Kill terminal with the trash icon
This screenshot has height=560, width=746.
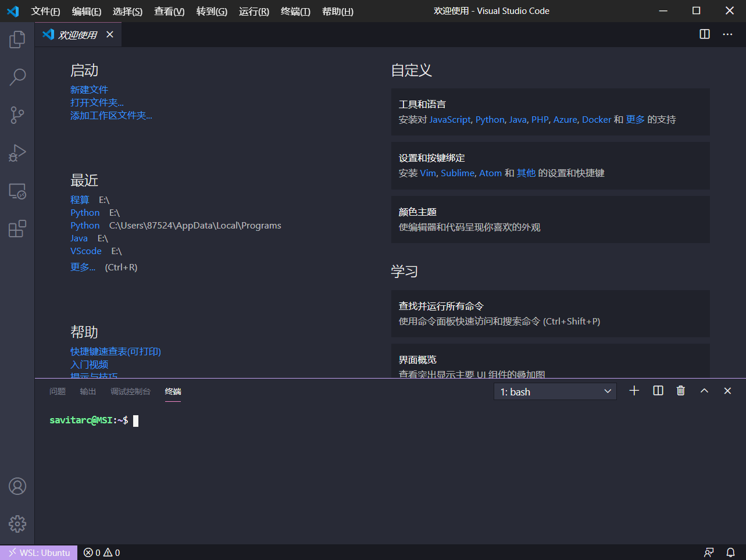click(681, 391)
